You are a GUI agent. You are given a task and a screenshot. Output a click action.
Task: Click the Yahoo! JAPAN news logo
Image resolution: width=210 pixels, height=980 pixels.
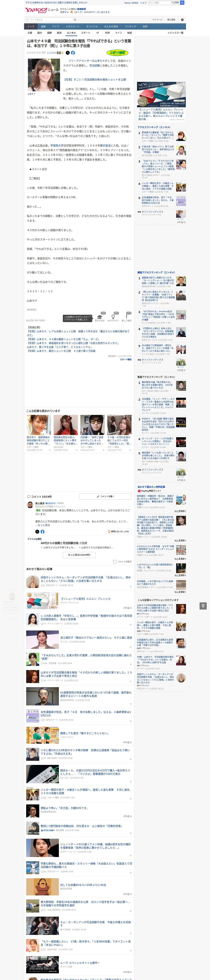(42, 10)
